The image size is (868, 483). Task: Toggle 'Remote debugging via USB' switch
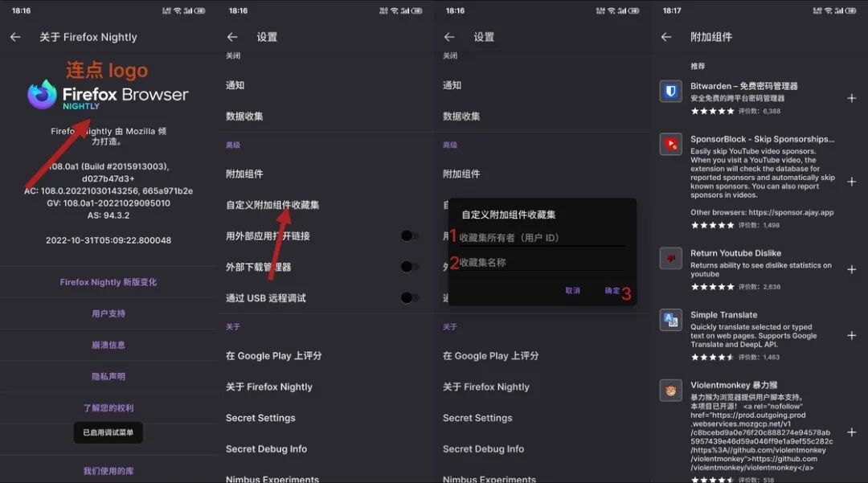coord(409,297)
